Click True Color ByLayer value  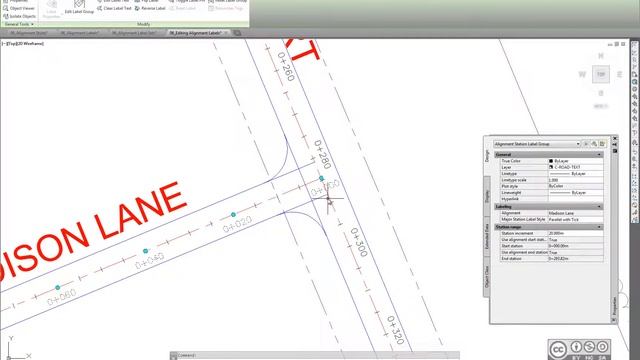[575, 161]
